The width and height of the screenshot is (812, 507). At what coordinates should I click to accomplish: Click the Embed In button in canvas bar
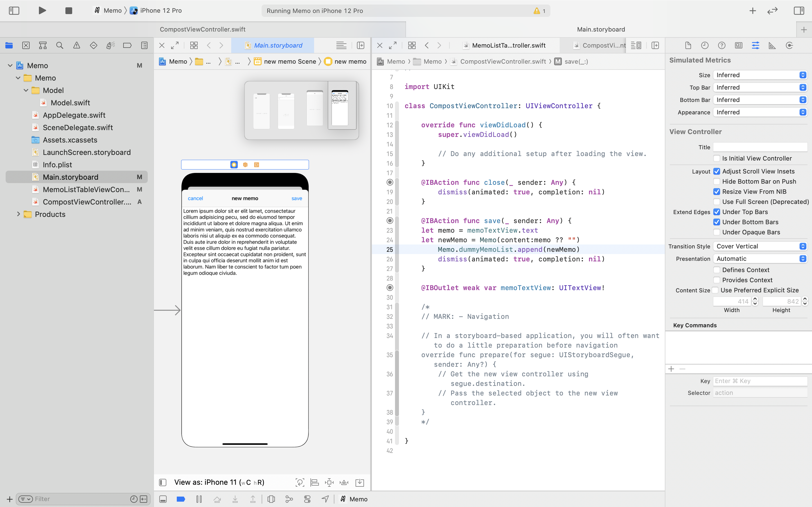point(359,482)
